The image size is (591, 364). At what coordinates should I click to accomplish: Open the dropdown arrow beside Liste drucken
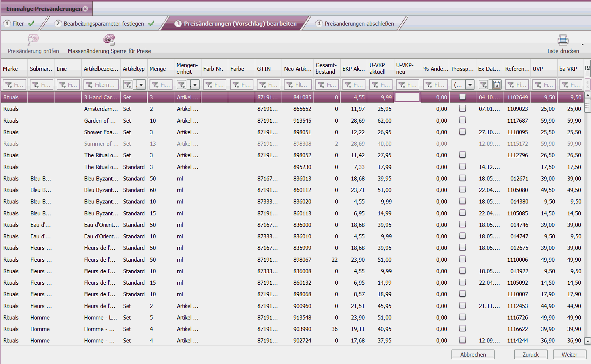[582, 44]
